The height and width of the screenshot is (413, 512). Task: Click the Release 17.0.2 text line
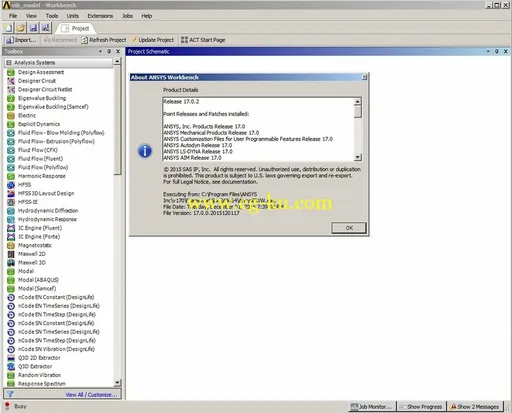[x=181, y=101]
